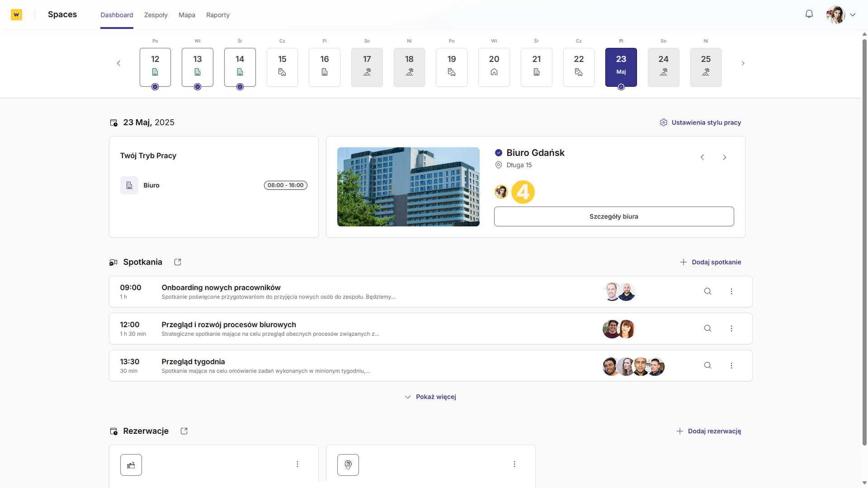868x488 pixels.
Task: Select day 22 in the calendar strip
Action: point(579,67)
